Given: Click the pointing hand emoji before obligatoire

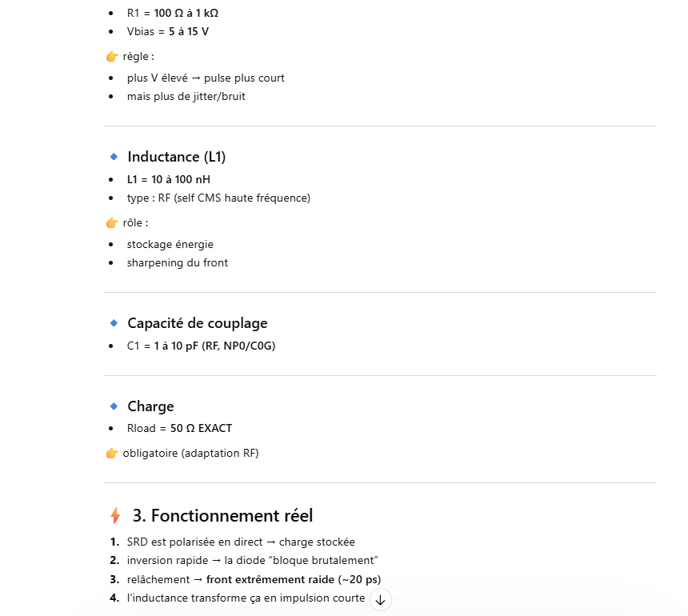Looking at the screenshot, I should [x=112, y=454].
